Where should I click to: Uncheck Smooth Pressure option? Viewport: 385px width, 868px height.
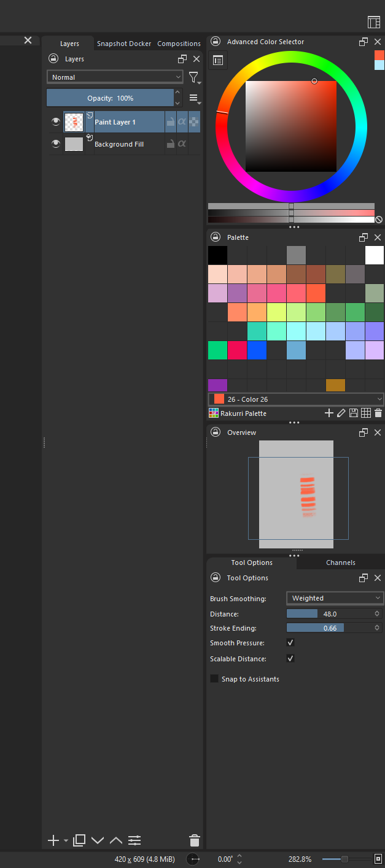(x=290, y=643)
